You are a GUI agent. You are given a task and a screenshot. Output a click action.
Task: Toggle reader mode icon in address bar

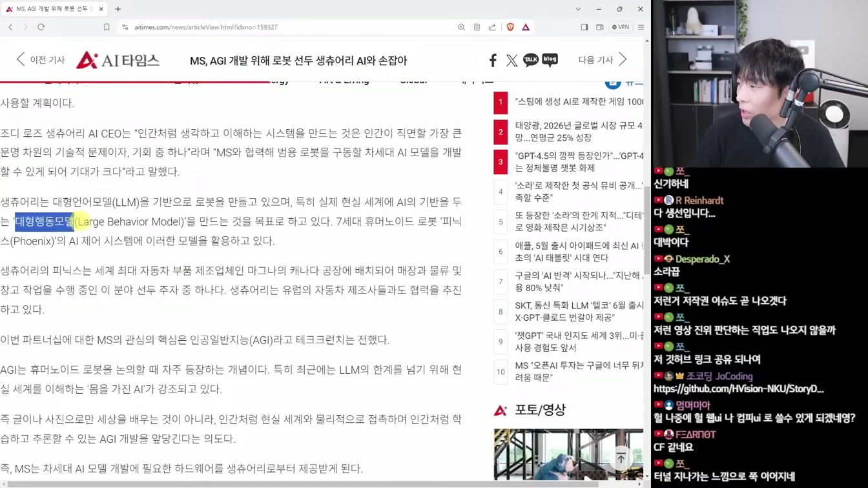pyautogui.click(x=477, y=27)
